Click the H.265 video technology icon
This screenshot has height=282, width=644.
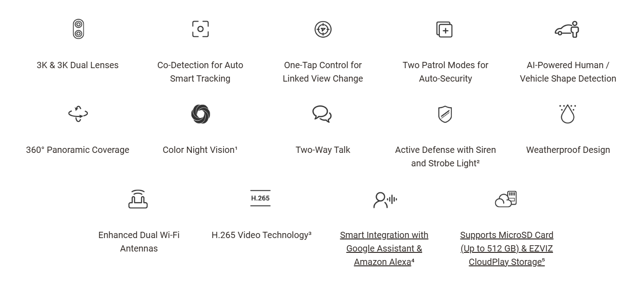click(x=260, y=198)
